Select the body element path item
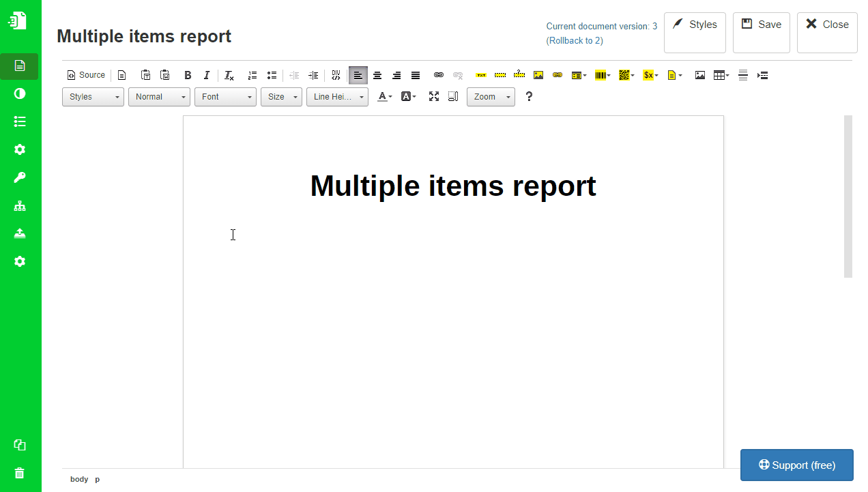Screen dimensions: 868x492 tap(79, 479)
